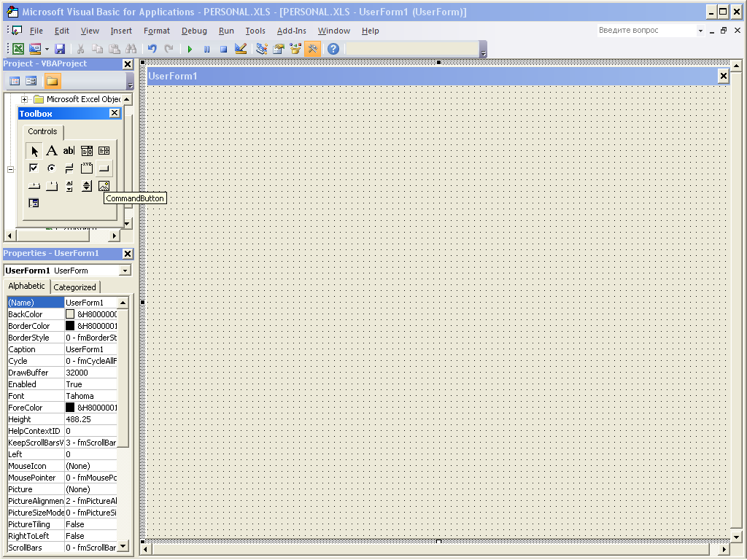The width and height of the screenshot is (747, 560).
Task: Select the MultiPage tool in Toolbox
Action: [x=52, y=186]
